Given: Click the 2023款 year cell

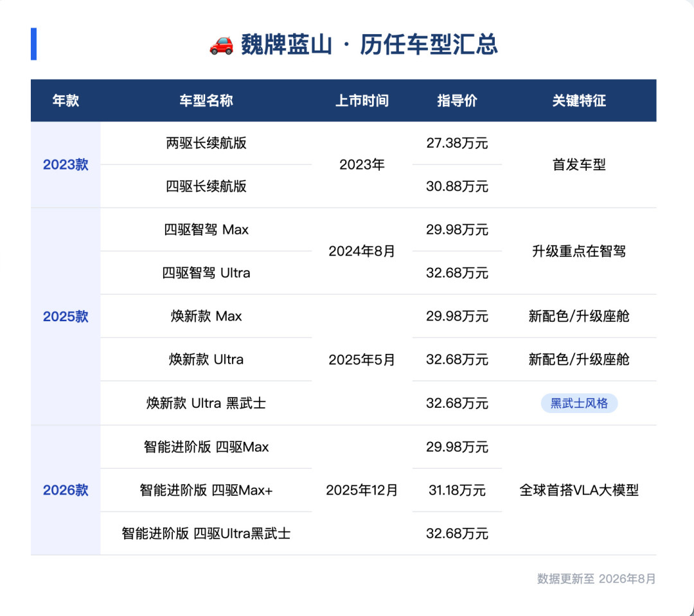Looking at the screenshot, I should pyautogui.click(x=66, y=164).
